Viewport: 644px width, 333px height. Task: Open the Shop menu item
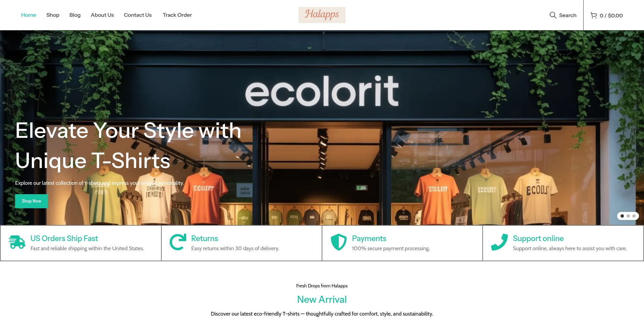pyautogui.click(x=53, y=15)
